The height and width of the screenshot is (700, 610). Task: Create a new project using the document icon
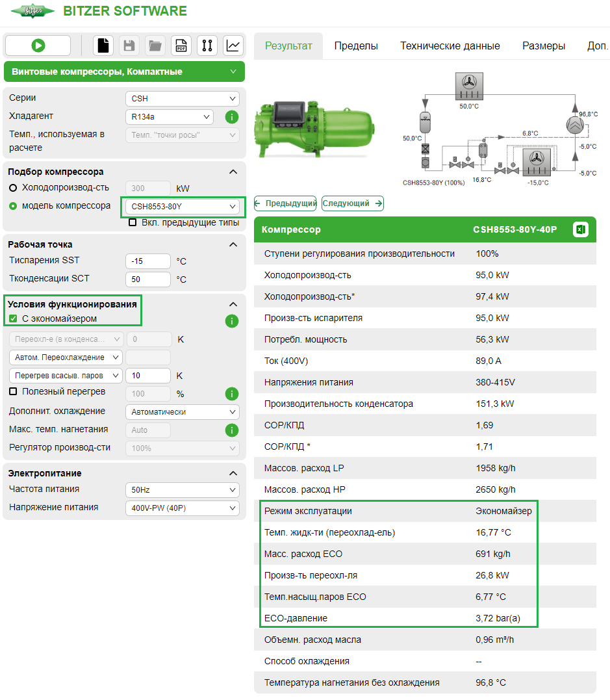(103, 45)
